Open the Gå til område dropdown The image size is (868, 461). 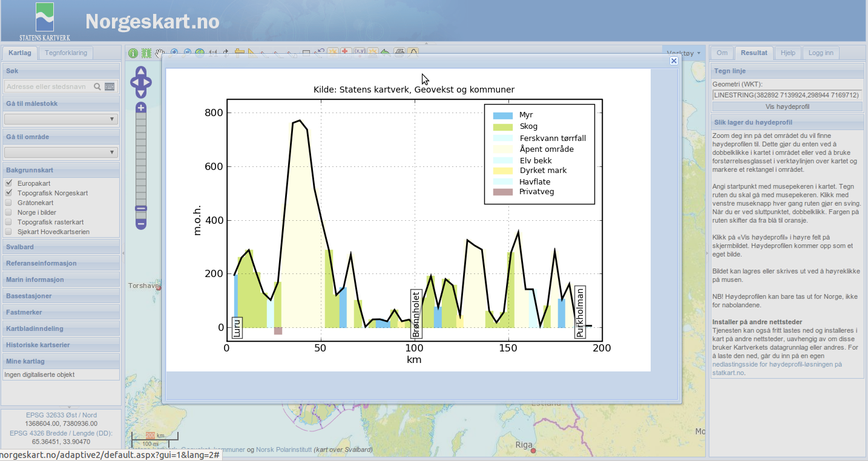(x=61, y=152)
